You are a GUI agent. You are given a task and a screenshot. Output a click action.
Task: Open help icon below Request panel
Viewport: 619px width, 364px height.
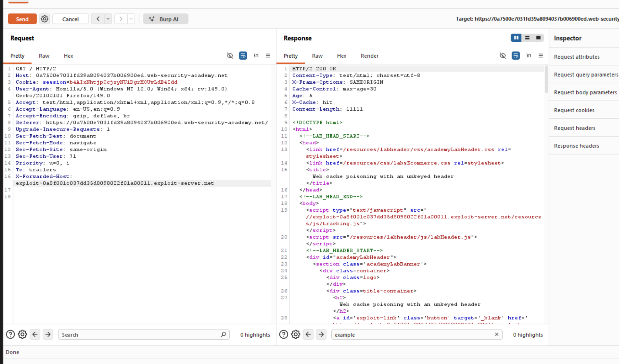(10, 334)
